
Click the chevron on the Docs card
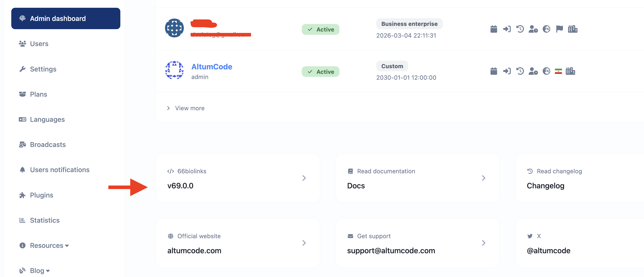483,178
